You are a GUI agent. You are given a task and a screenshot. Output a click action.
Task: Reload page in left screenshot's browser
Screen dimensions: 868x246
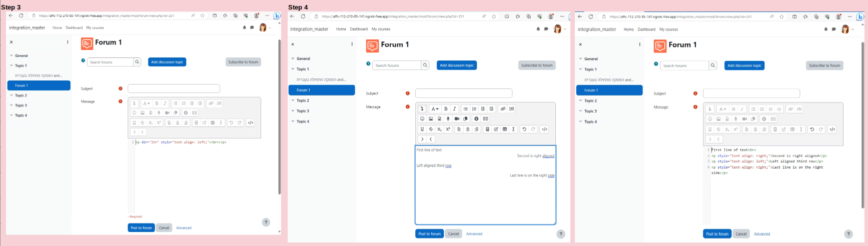pyautogui.click(x=21, y=15)
